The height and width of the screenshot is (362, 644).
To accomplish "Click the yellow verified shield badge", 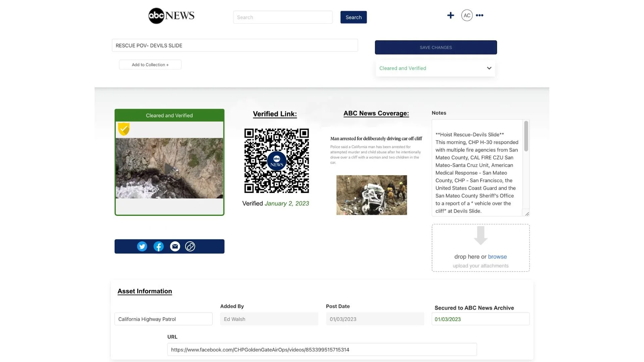I will click(124, 129).
